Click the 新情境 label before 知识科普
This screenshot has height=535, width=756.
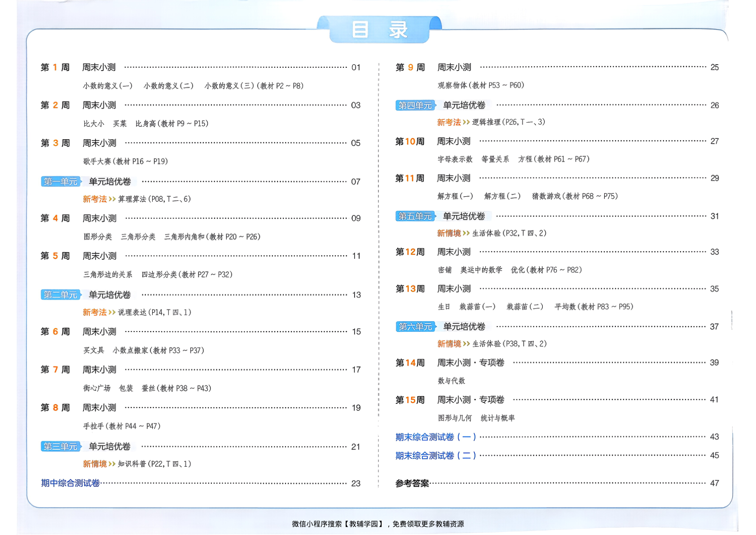point(95,464)
